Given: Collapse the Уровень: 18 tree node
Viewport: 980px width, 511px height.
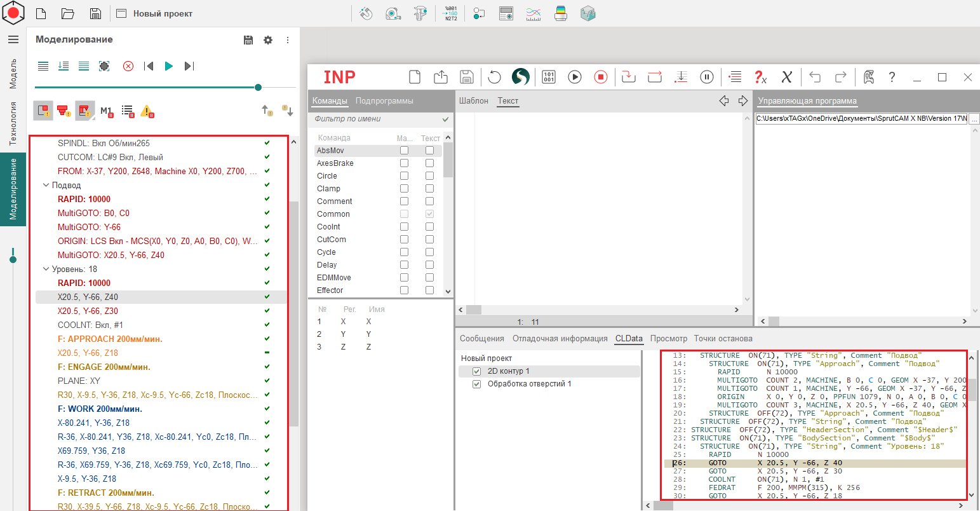Looking at the screenshot, I should click(46, 269).
